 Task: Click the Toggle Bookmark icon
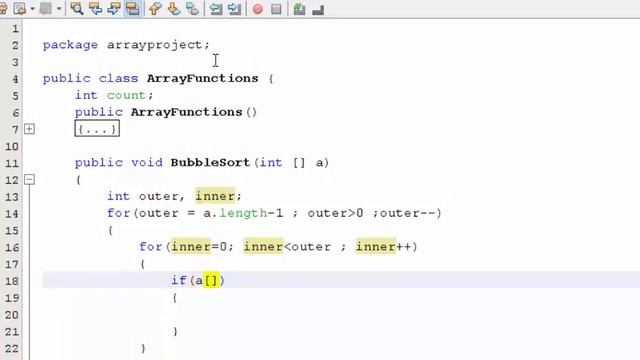click(x=192, y=9)
